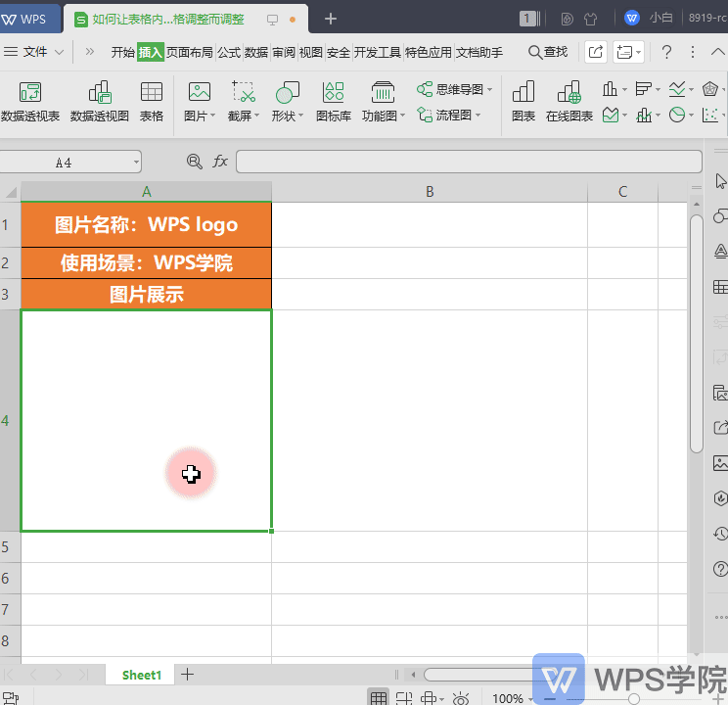Insert a mind map (思维导图)
Image resolution: width=728 pixels, height=705 pixels.
pos(455,89)
